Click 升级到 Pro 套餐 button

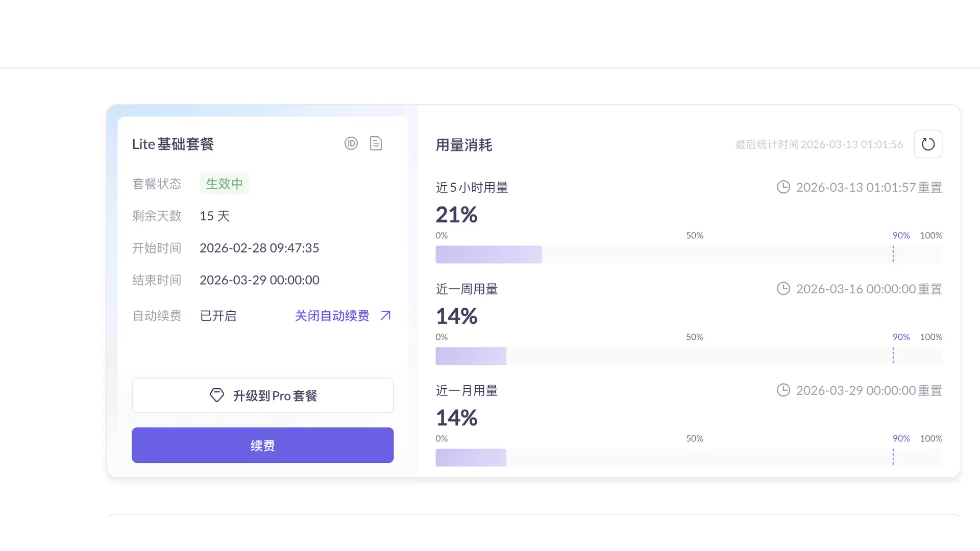(x=262, y=395)
